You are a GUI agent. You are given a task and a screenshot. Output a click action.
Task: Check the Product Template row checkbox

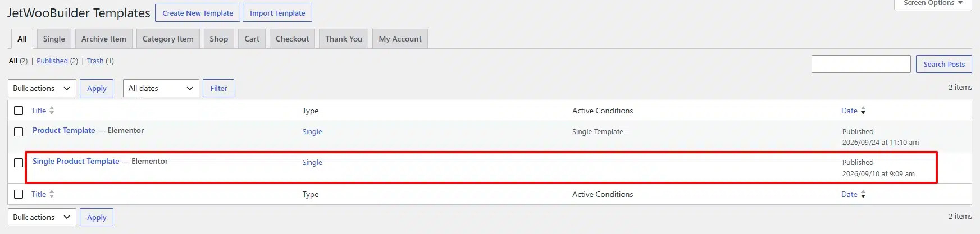(19, 132)
